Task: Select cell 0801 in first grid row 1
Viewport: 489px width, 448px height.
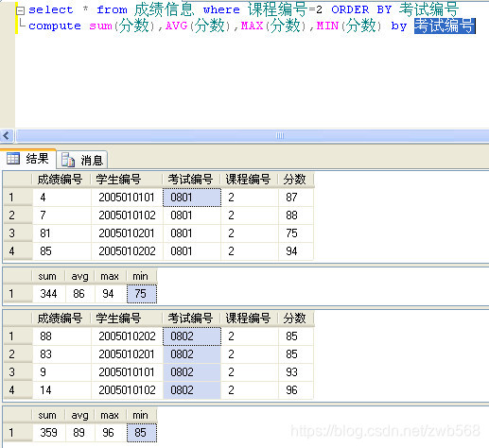Action: pos(192,198)
